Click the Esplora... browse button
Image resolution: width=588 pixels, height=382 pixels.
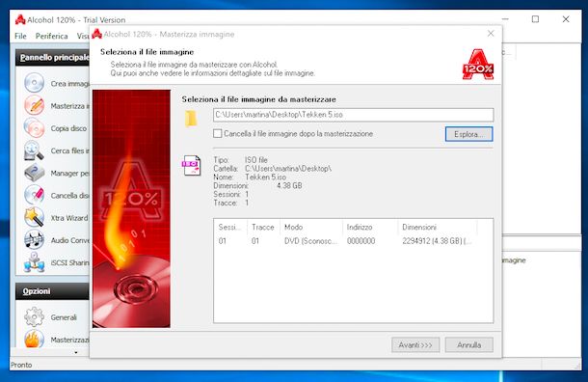pyautogui.click(x=468, y=134)
